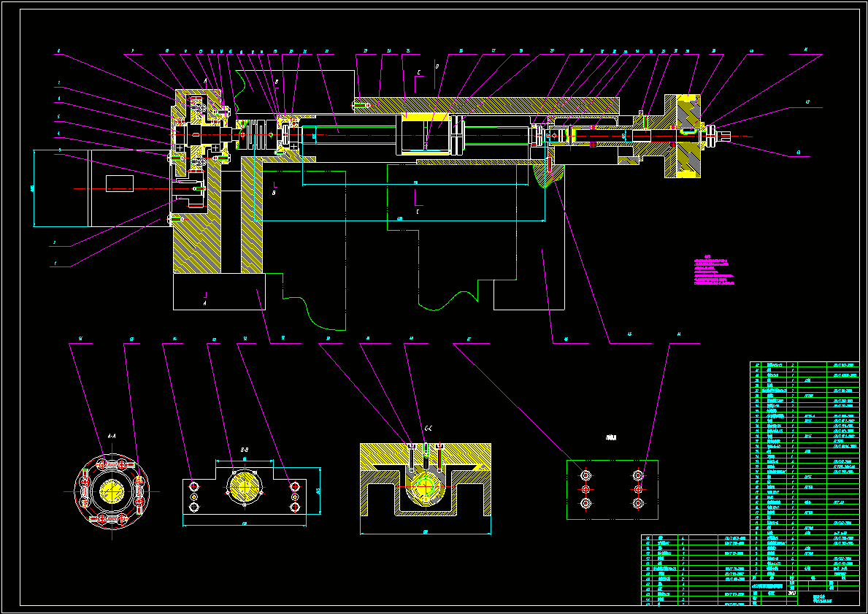Click the C-C section view label
The width and height of the screenshot is (868, 614).
point(428,429)
